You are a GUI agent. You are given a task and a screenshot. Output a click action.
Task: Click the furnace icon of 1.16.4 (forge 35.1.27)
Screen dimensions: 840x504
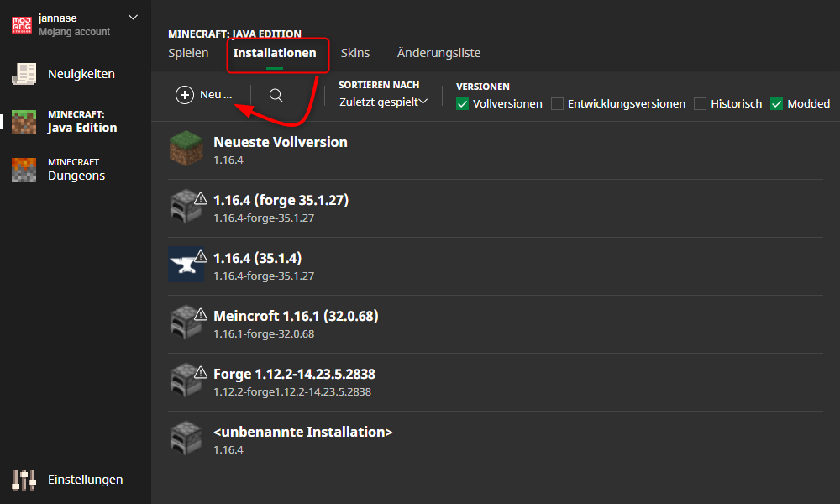[186, 207]
